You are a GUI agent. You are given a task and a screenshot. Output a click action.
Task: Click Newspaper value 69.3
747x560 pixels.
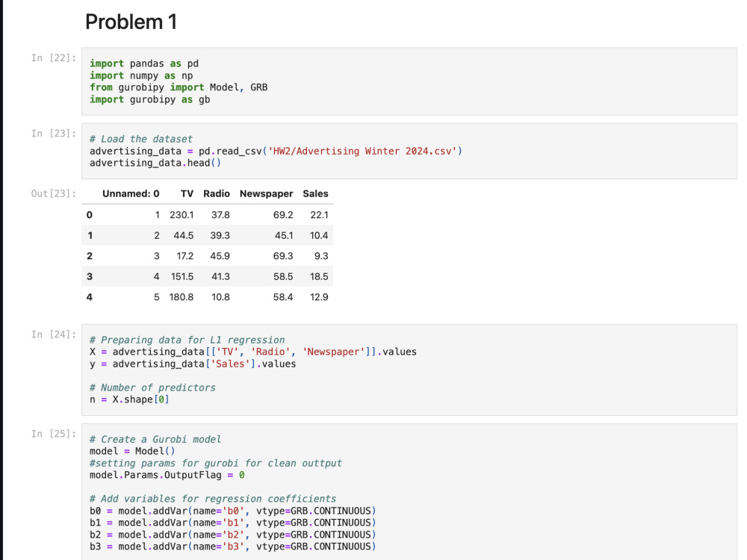[x=283, y=255]
